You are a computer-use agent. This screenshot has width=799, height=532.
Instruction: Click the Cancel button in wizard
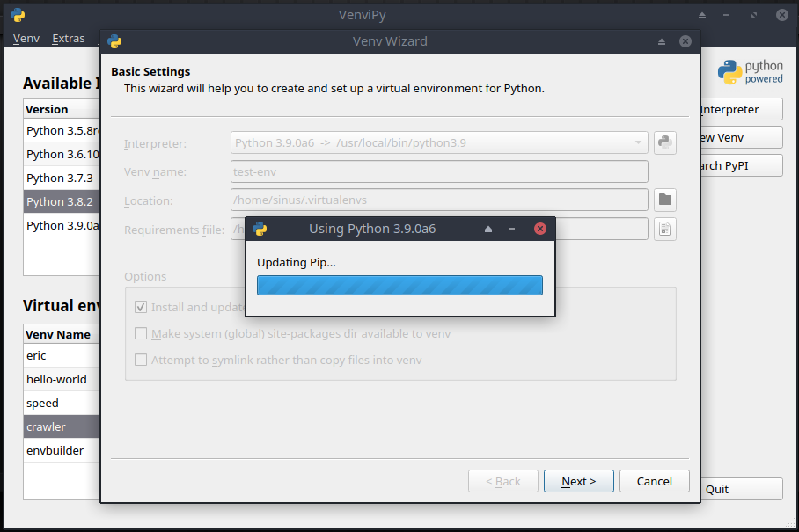tap(654, 481)
